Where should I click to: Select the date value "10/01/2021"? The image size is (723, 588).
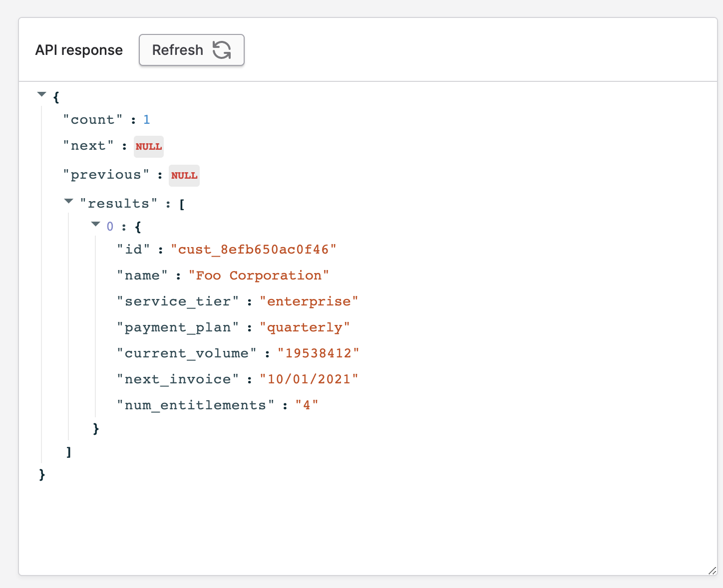click(309, 379)
